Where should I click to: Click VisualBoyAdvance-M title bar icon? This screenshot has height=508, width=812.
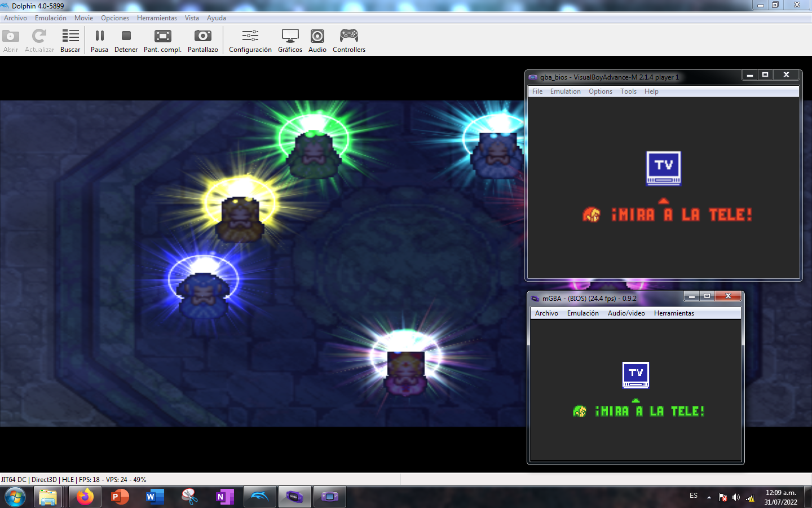point(533,77)
